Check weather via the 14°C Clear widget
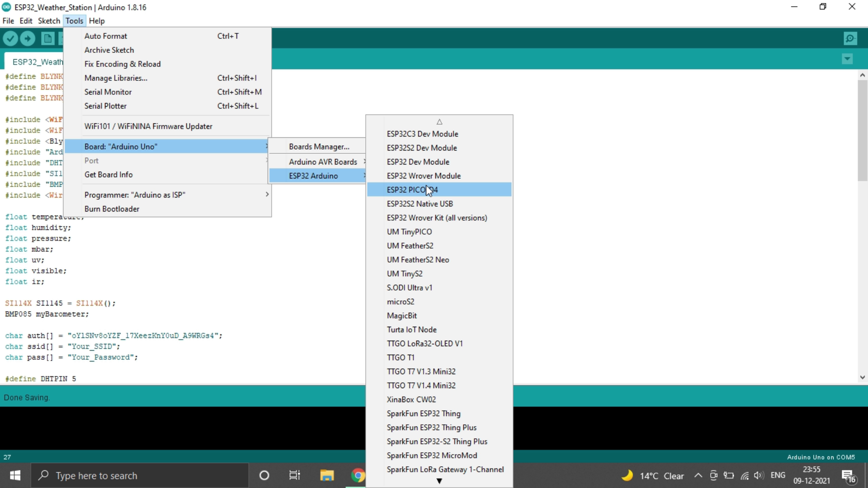 pyautogui.click(x=653, y=475)
